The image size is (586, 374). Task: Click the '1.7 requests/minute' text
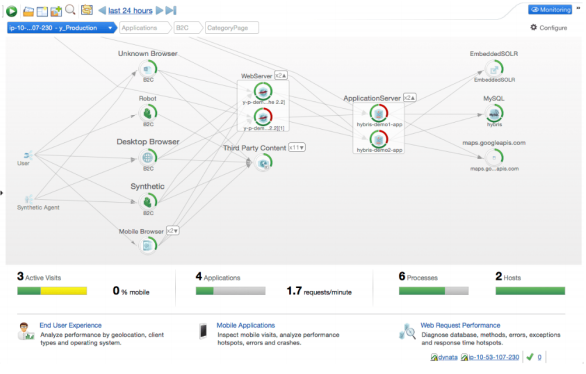coord(319,291)
